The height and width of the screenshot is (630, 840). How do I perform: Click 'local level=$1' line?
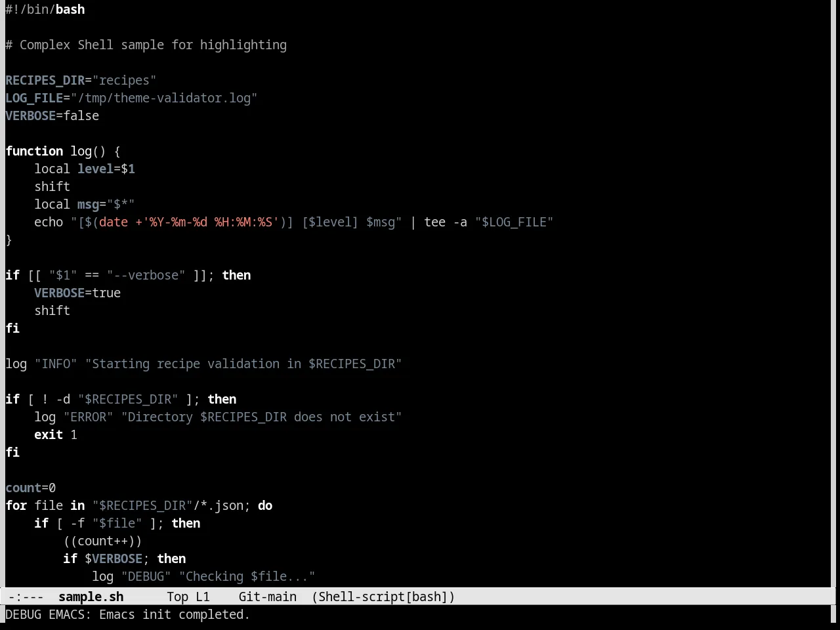tap(85, 169)
